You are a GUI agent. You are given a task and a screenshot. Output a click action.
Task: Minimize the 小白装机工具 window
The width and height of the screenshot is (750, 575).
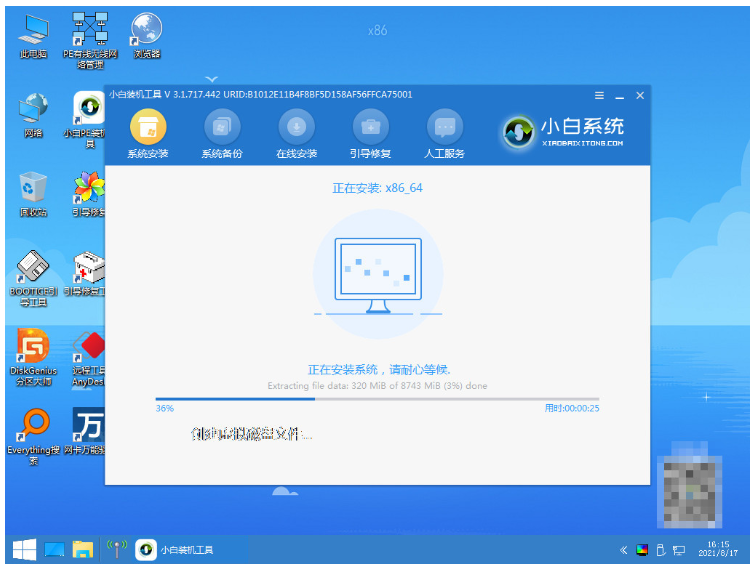click(x=619, y=95)
